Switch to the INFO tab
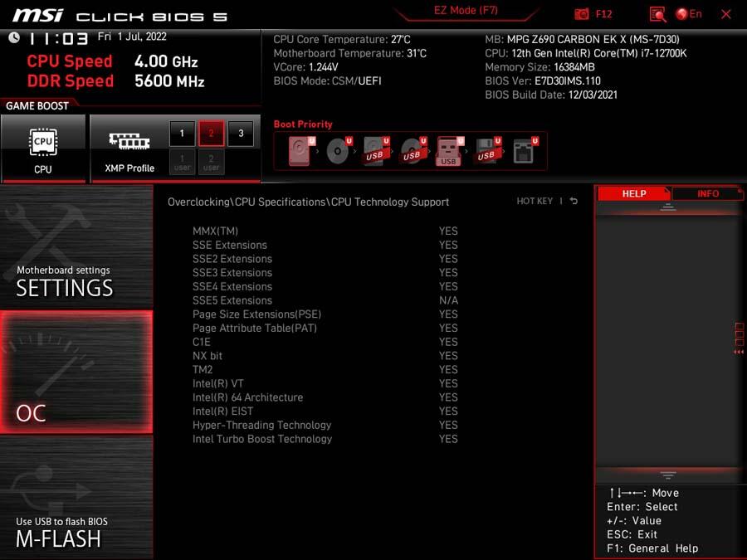Image resolution: width=747 pixels, height=560 pixels. point(707,194)
